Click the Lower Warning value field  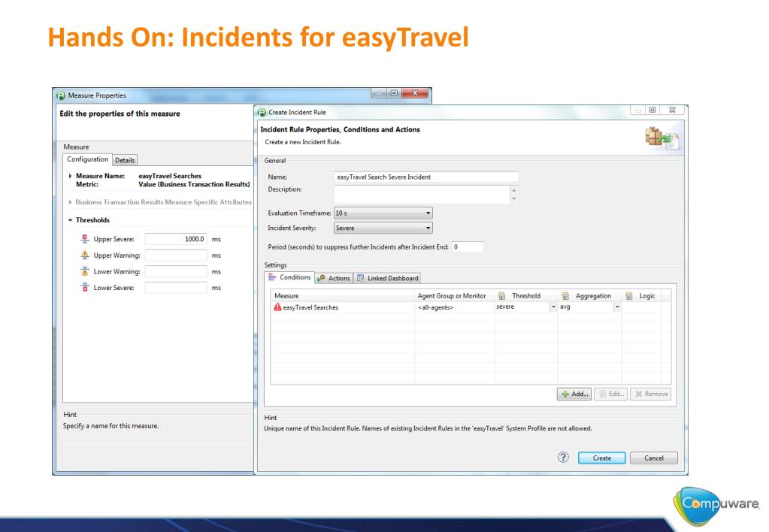click(x=176, y=271)
